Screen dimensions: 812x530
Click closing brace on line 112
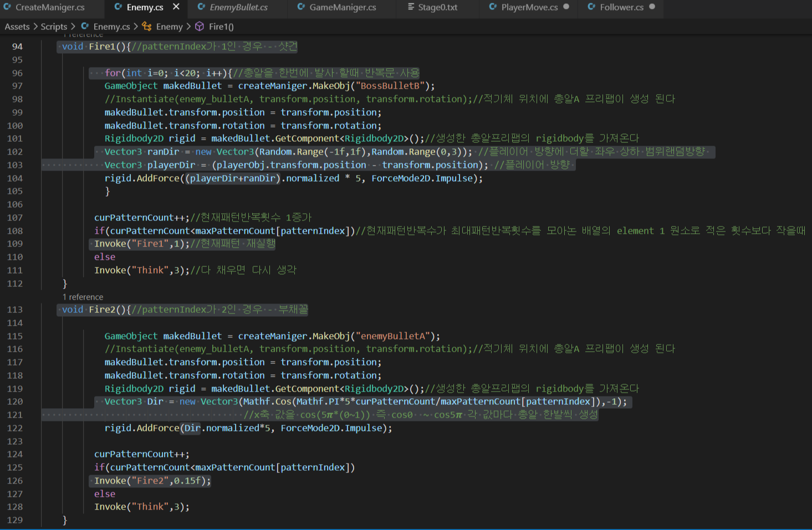click(x=65, y=284)
